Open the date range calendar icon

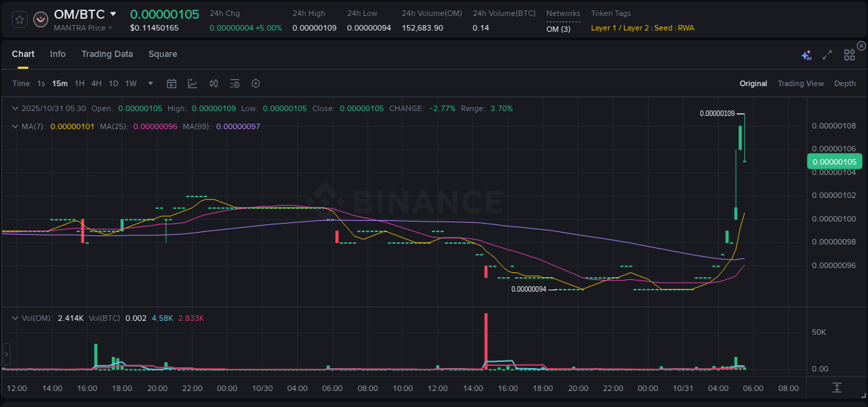[x=172, y=83]
